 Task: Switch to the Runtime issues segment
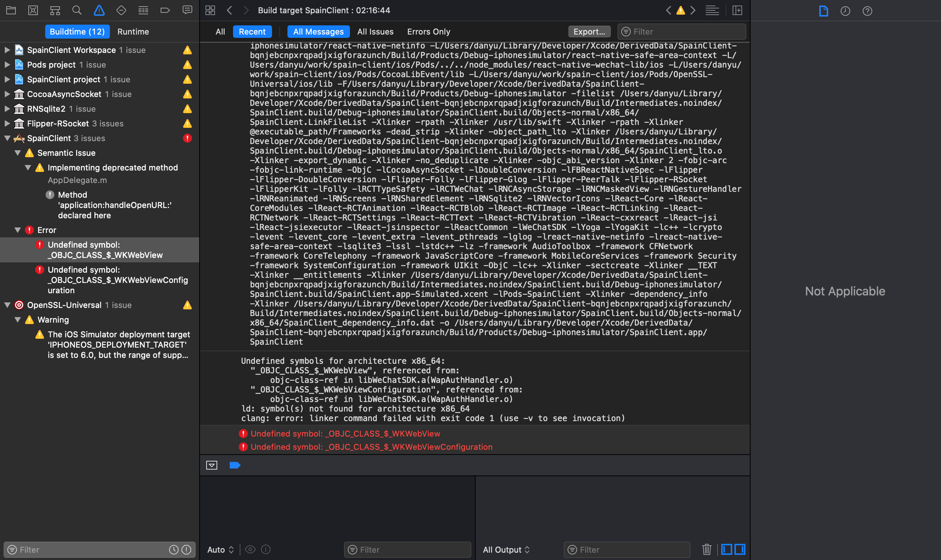point(133,32)
